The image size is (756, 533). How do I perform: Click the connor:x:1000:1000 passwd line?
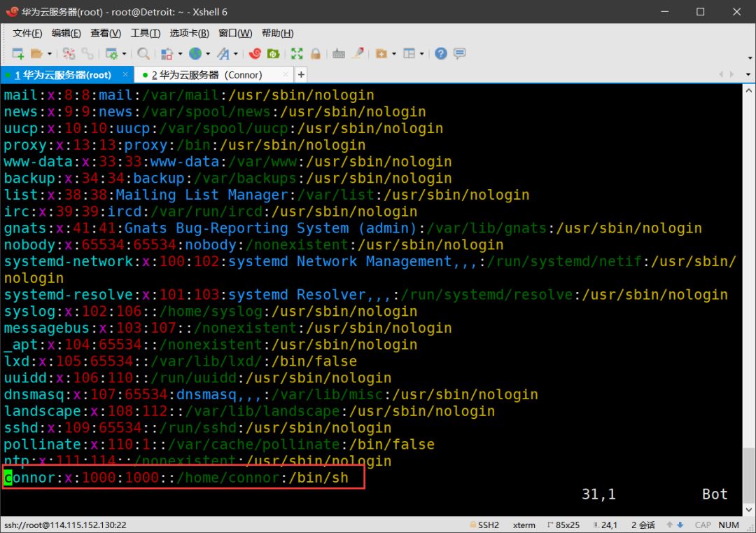176,478
